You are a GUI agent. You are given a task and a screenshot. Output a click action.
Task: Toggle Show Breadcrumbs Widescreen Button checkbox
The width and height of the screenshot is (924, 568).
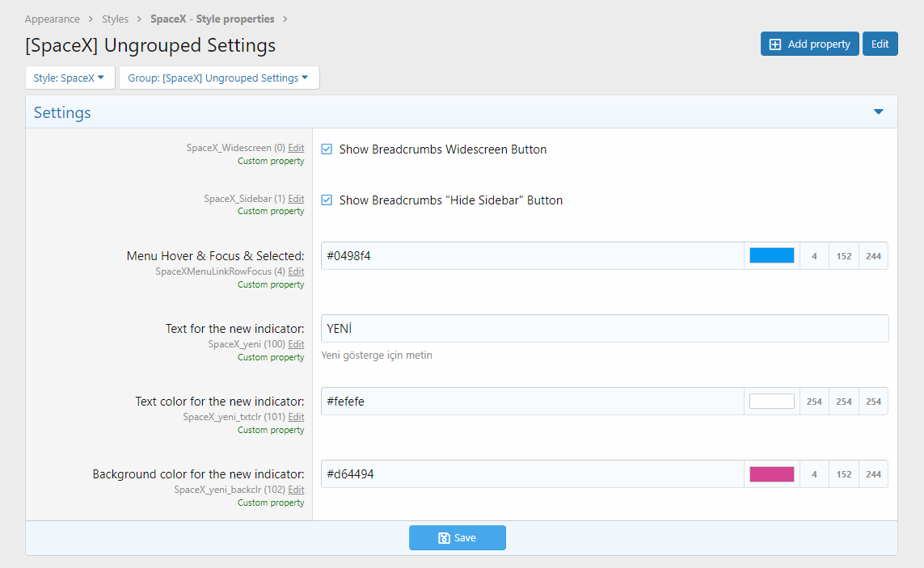coord(327,149)
